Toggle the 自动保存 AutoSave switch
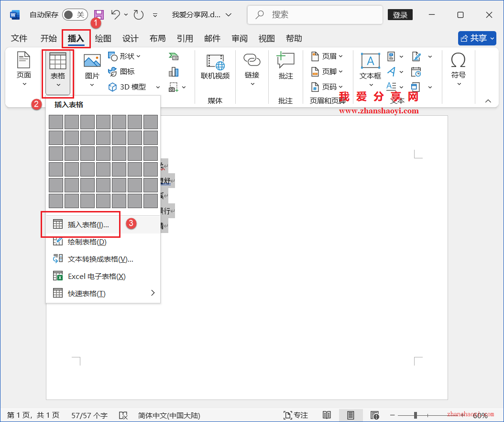Screen dimensions: 504x422 pos(75,14)
